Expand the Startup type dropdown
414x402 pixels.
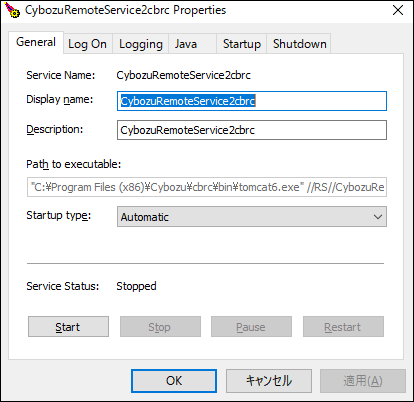(252, 217)
